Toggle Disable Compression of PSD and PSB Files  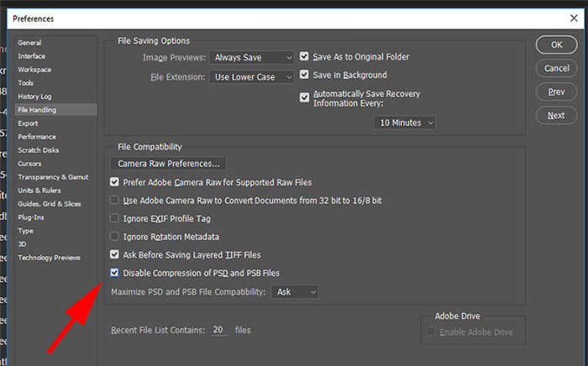tap(114, 272)
